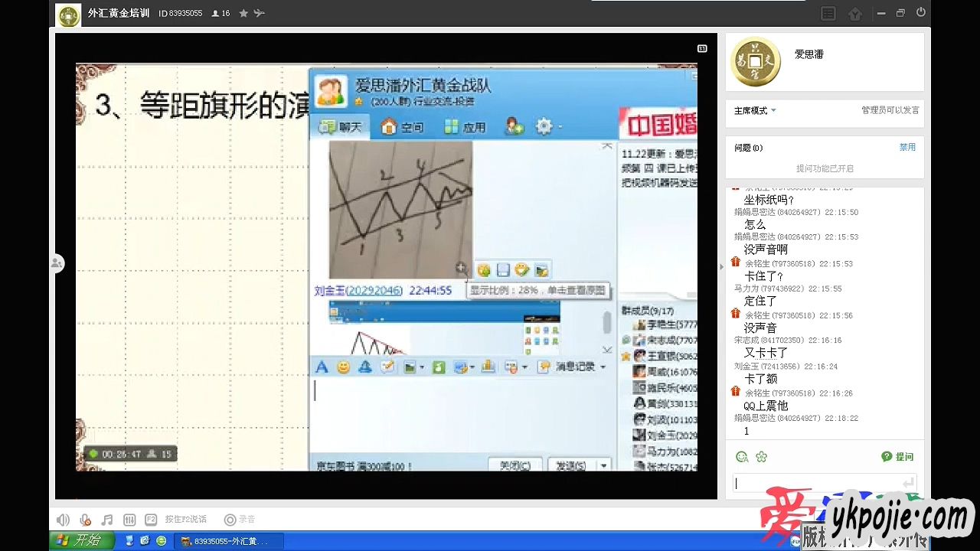Click the music note icon
980x551 pixels.
[107, 520]
